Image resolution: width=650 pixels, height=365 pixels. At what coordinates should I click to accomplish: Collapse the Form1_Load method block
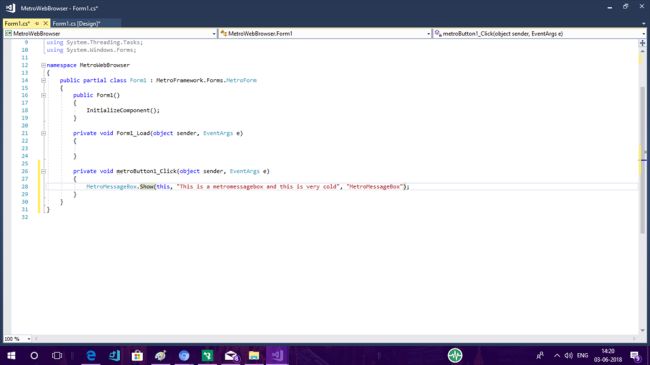(43, 133)
